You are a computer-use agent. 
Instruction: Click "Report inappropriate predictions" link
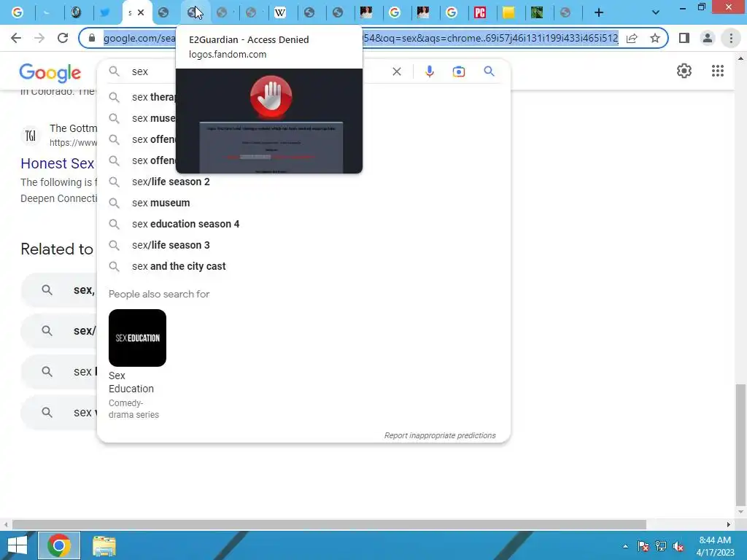pyautogui.click(x=440, y=435)
